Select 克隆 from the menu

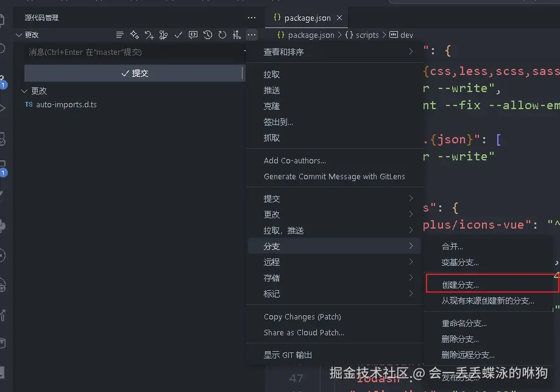tap(335, 106)
